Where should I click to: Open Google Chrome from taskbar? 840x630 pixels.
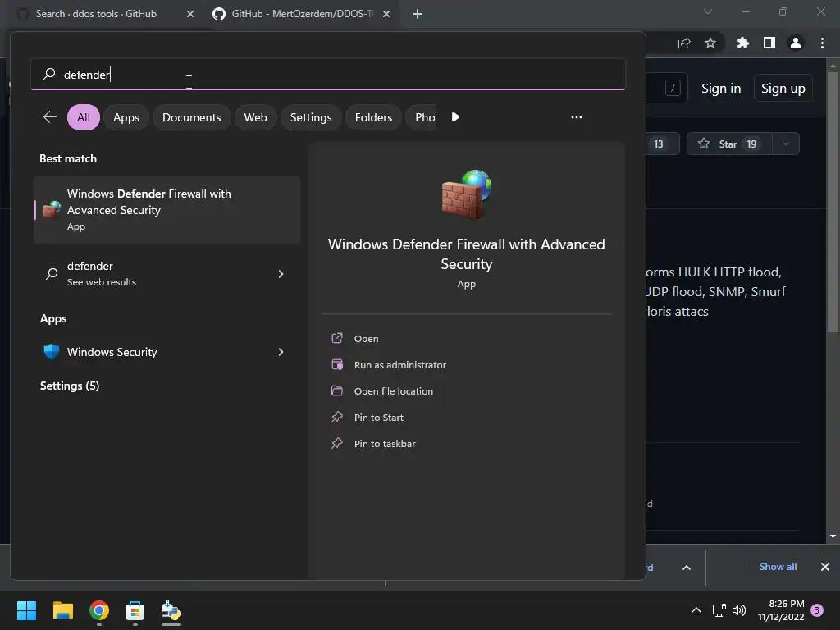[x=99, y=610]
